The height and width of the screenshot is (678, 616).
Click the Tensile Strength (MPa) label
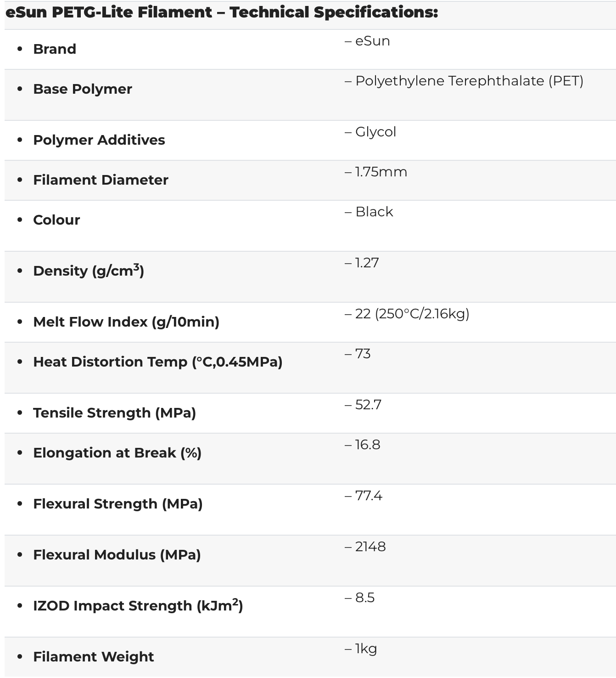(x=115, y=413)
